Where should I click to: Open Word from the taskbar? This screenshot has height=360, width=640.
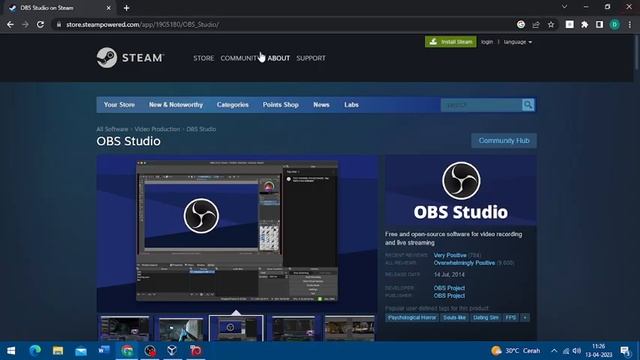104,351
